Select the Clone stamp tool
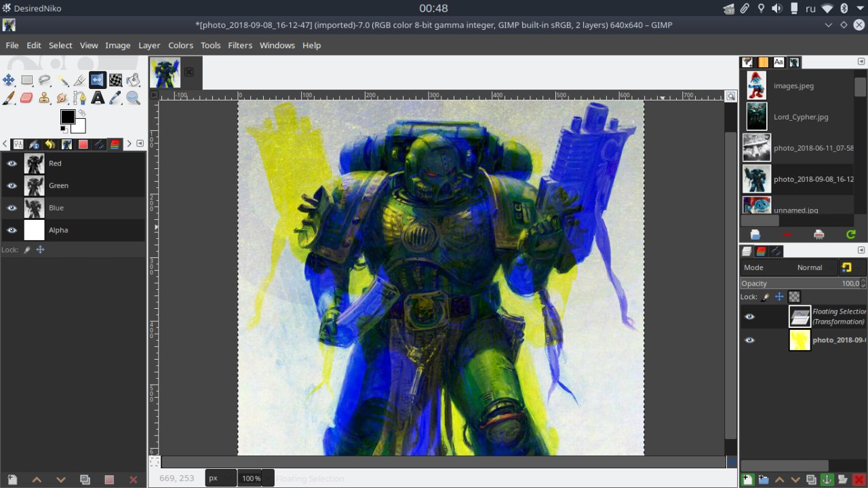 (x=45, y=98)
